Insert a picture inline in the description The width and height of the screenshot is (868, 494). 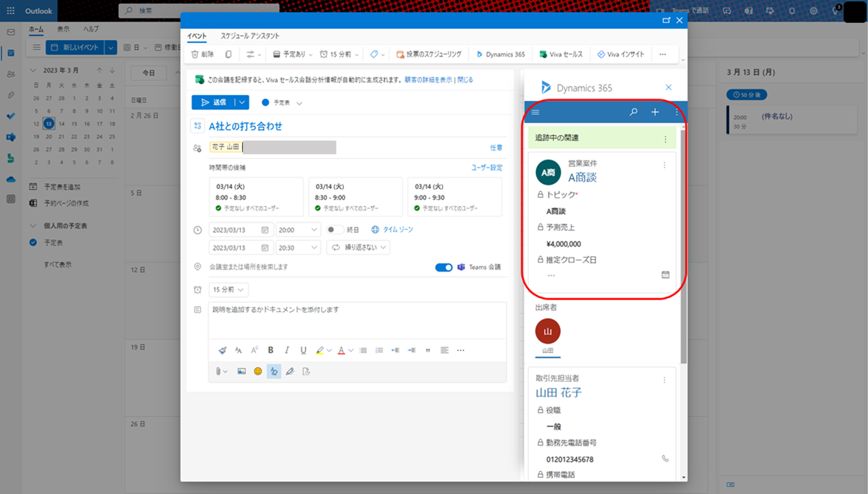pos(242,371)
